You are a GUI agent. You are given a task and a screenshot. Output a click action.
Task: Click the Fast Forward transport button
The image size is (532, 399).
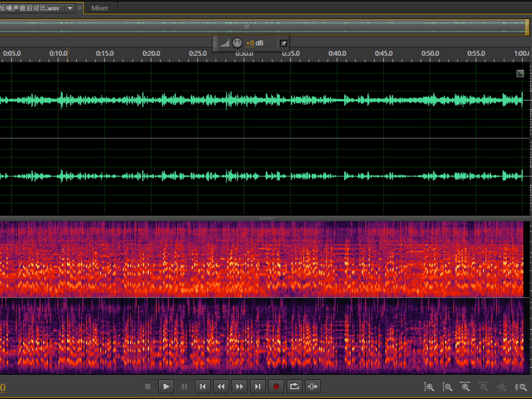tap(239, 386)
